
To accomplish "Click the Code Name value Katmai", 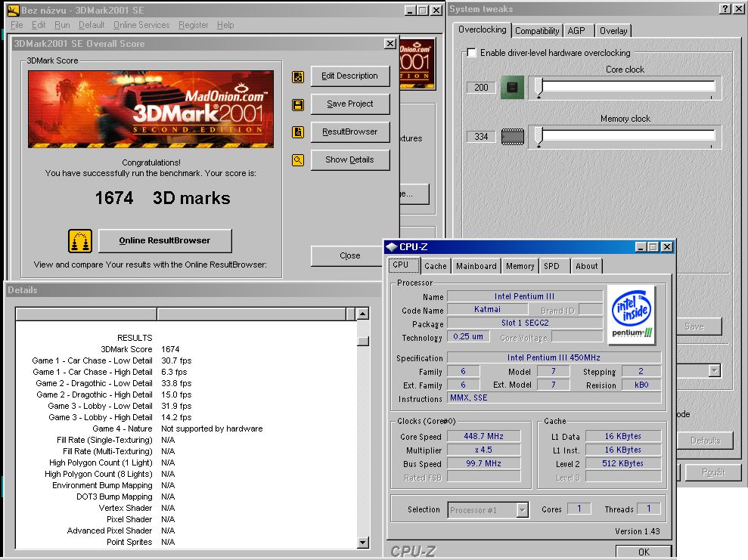I will pos(487,309).
